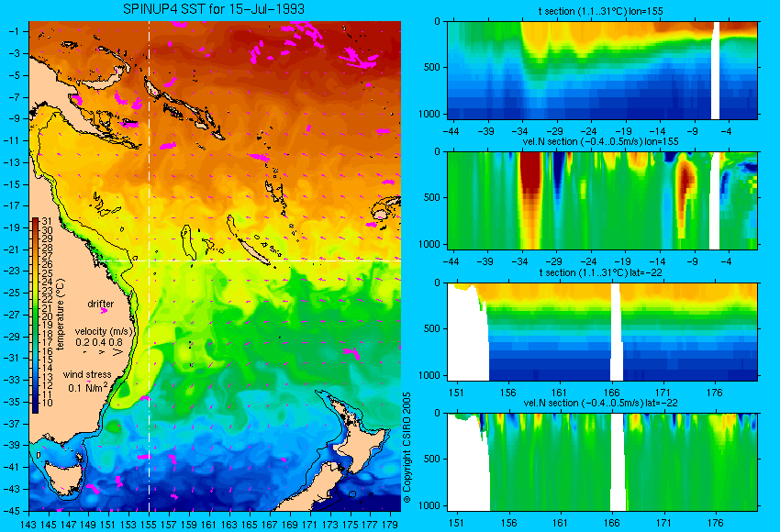The width and height of the screenshot is (780, 532).
Task: Click the -35 latitude label on map axis
Action: [12, 402]
